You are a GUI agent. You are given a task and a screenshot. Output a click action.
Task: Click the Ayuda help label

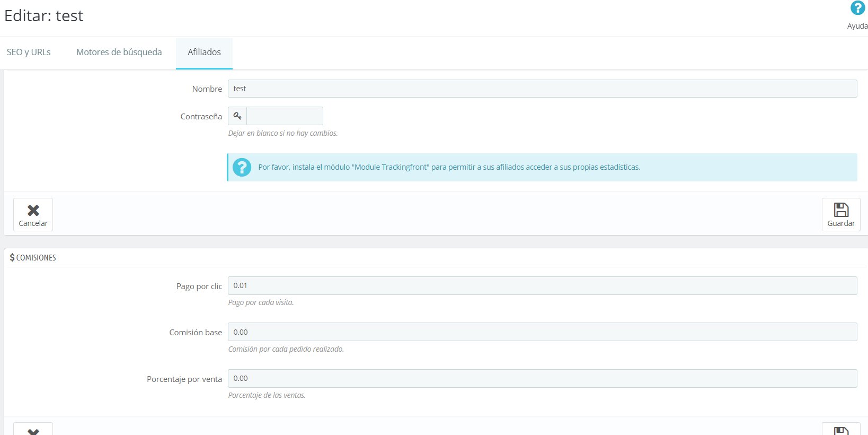point(857,26)
